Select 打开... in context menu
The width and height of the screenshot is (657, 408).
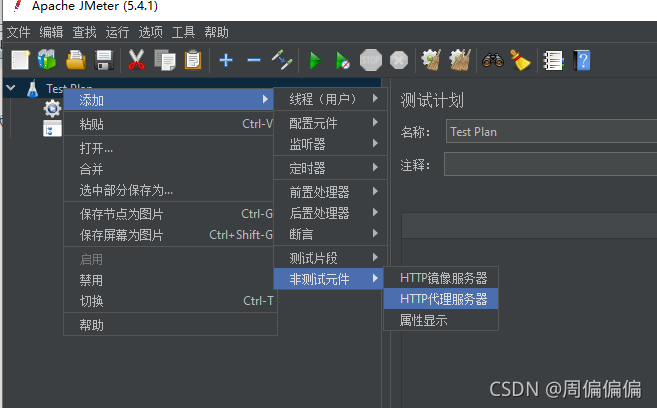pyautogui.click(x=168, y=148)
